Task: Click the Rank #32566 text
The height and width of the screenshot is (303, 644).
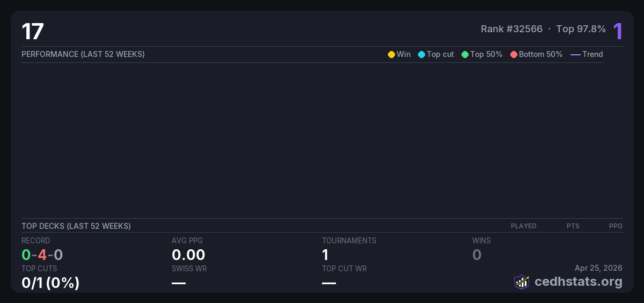Action: pos(511,29)
